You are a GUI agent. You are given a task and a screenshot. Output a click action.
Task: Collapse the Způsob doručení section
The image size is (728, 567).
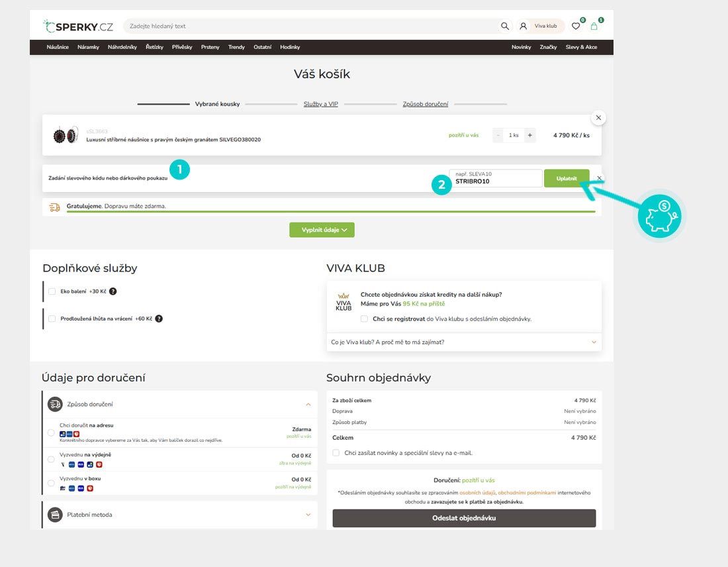[308, 404]
